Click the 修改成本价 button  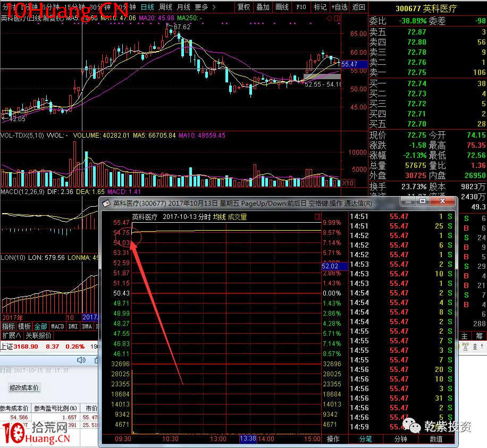click(x=24, y=388)
